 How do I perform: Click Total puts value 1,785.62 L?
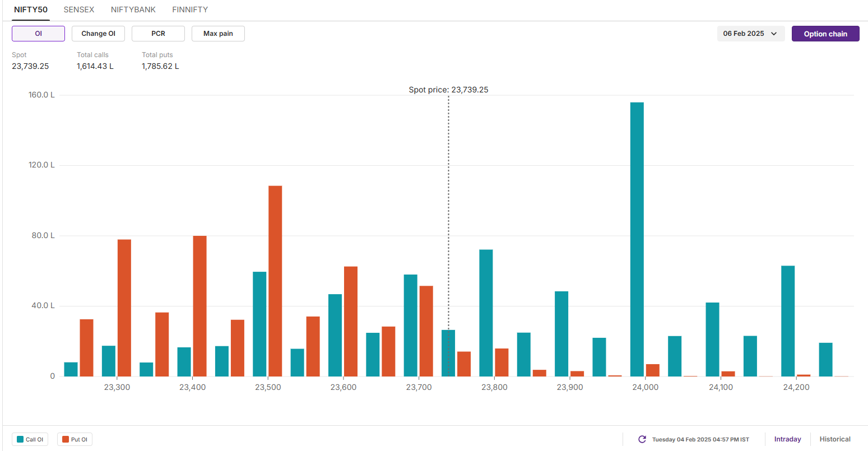[160, 66]
